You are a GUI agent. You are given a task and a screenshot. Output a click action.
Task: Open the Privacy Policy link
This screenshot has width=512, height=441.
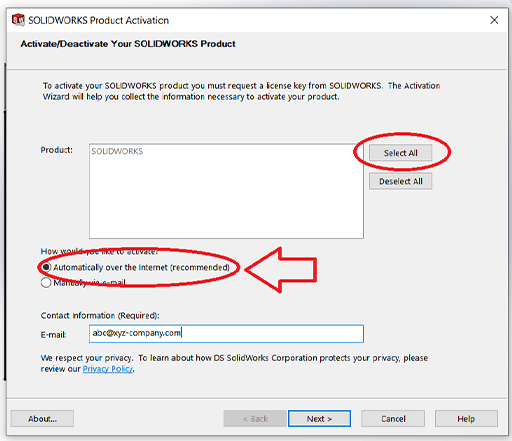(x=108, y=369)
